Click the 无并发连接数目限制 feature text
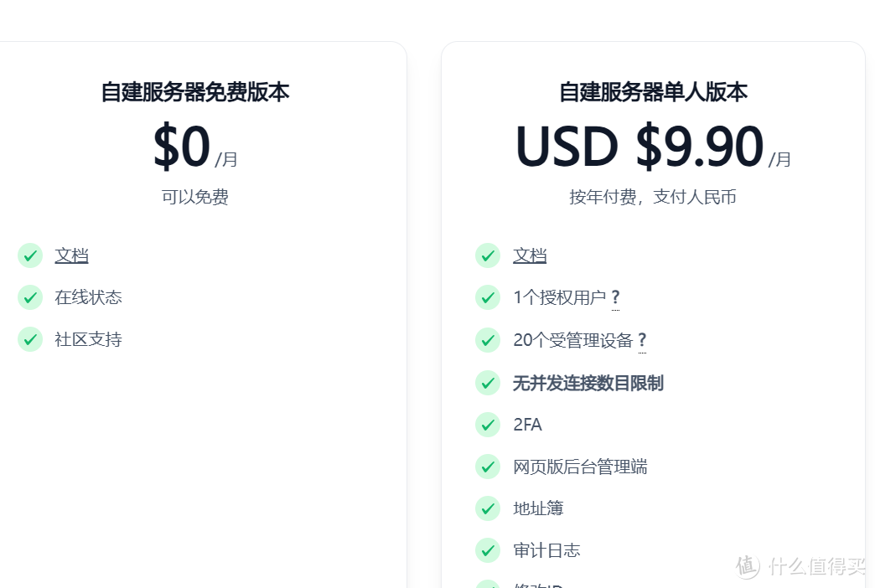 tap(588, 383)
